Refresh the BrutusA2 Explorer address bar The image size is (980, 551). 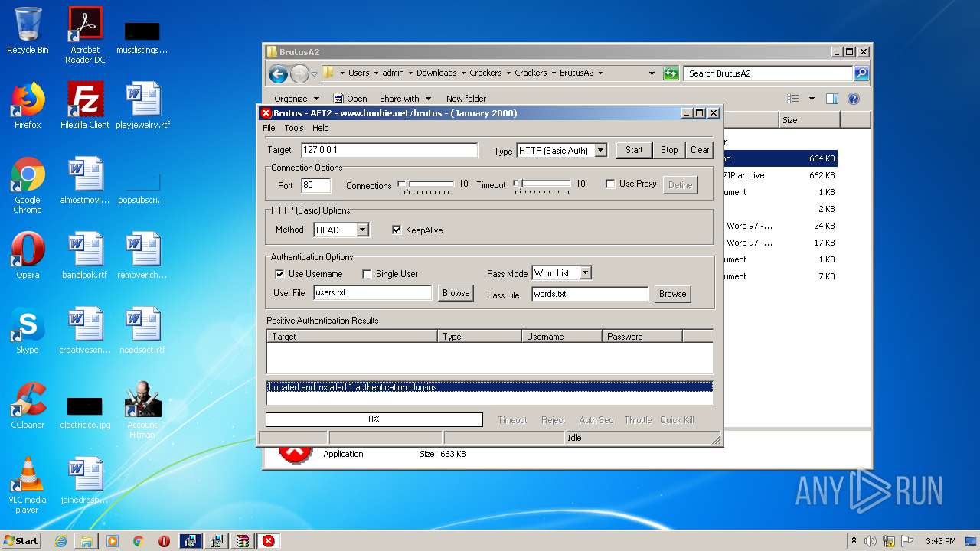click(671, 73)
